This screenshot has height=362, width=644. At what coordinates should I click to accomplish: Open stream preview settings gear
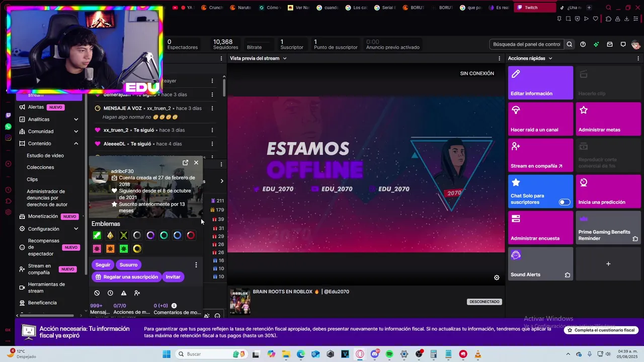coord(497,278)
